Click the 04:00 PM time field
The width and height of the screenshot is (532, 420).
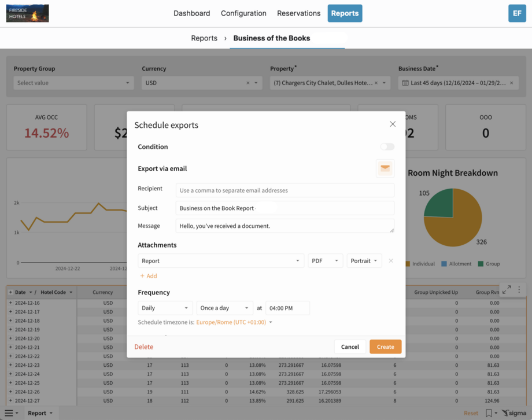[288, 308]
